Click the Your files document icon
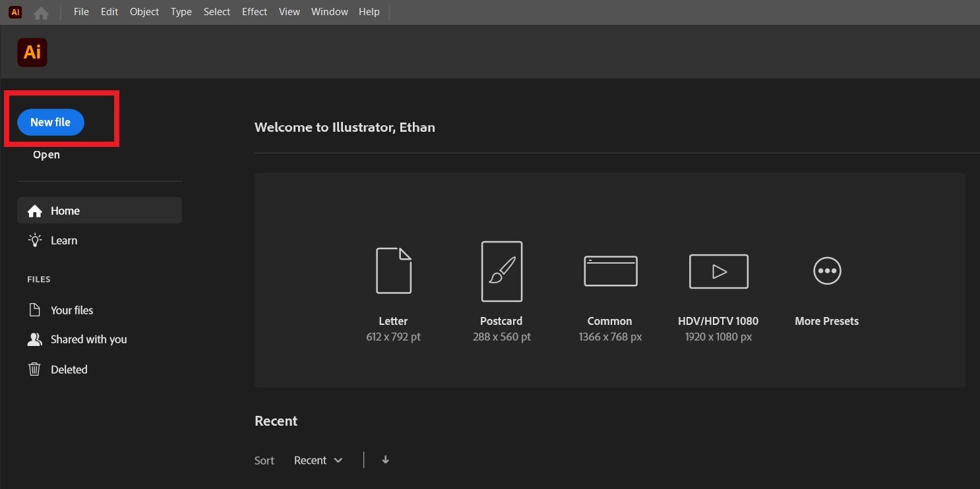Viewport: 980px width, 489px height. click(34, 310)
